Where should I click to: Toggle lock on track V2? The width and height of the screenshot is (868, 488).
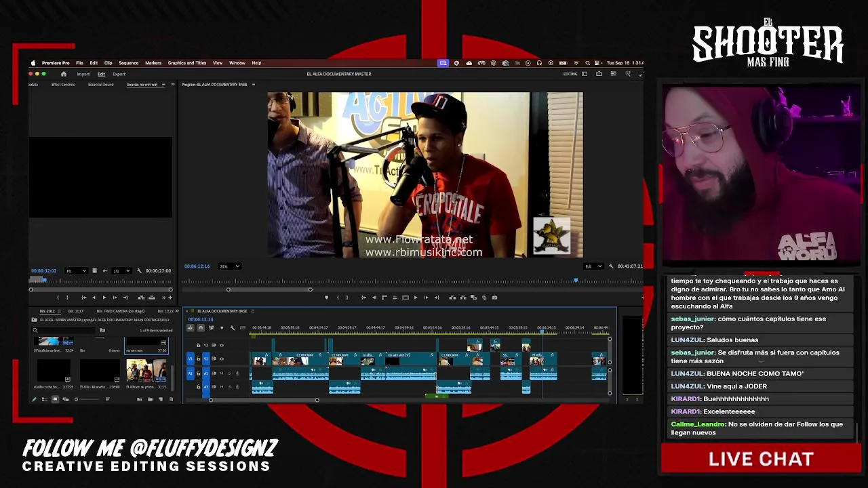pos(198,345)
